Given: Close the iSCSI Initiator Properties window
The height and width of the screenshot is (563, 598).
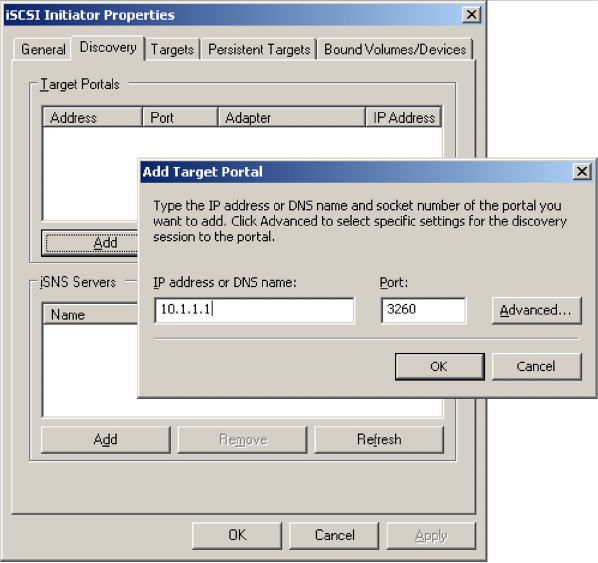Looking at the screenshot, I should point(471,15).
